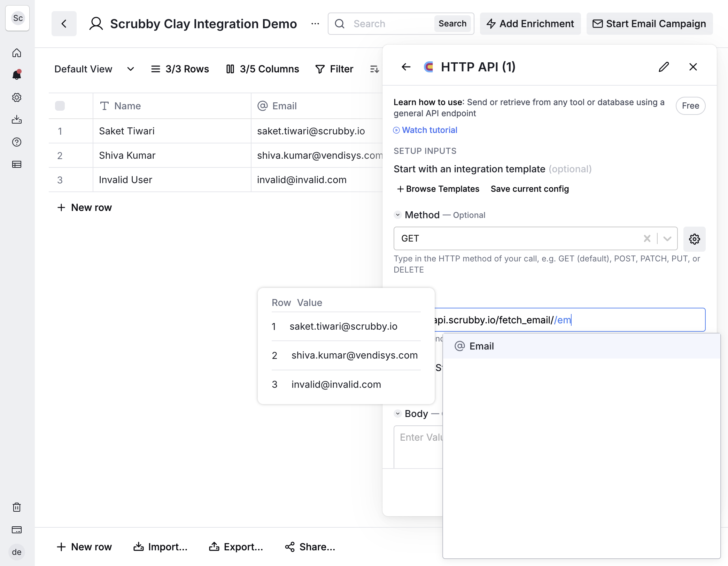
Task: Click the Free badge
Action: (690, 106)
